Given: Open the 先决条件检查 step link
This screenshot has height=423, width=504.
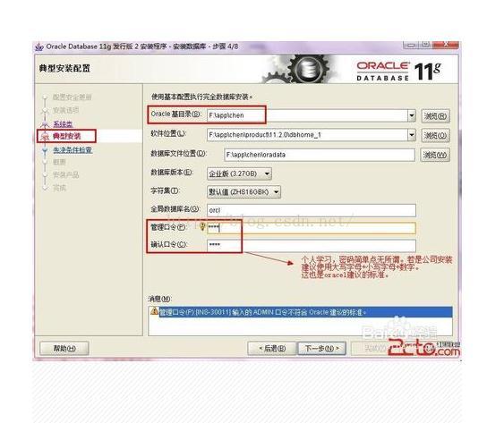Looking at the screenshot, I should point(73,149).
